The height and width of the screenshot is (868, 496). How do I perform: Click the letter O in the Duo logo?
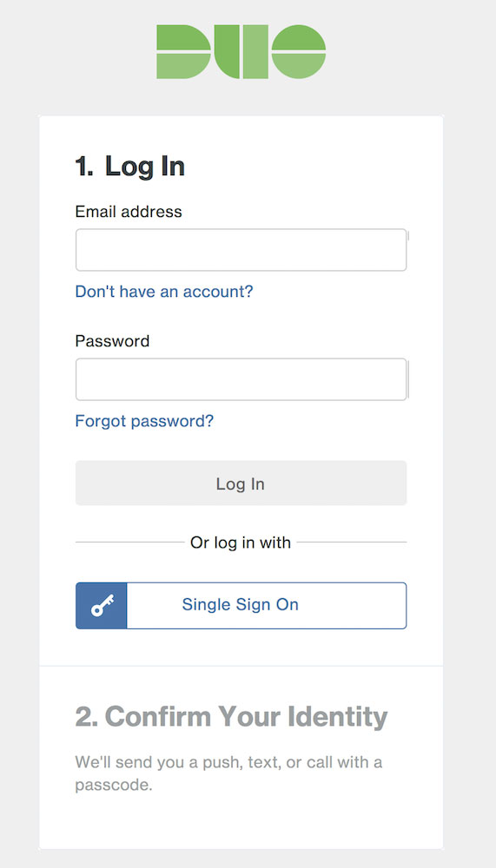[299, 51]
